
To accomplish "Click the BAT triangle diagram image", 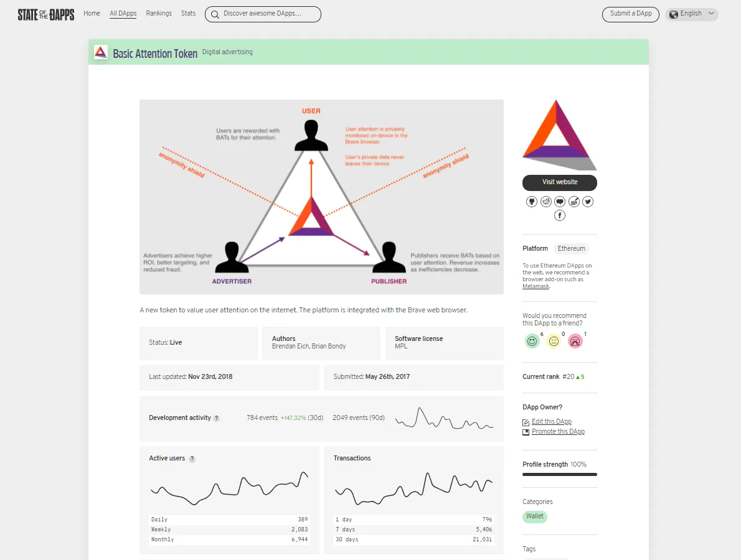I will coord(321,197).
